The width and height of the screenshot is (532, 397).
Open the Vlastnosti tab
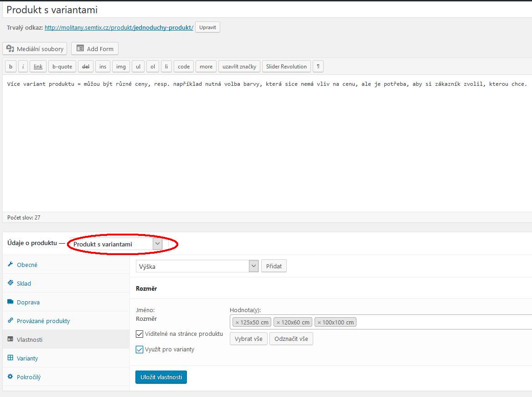point(30,340)
